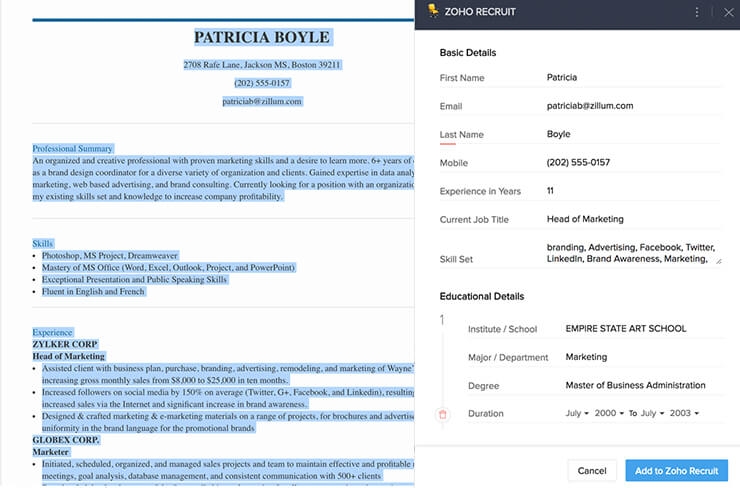Click the Photoshop, MS Project, Dreamweaver skill line

(109, 255)
